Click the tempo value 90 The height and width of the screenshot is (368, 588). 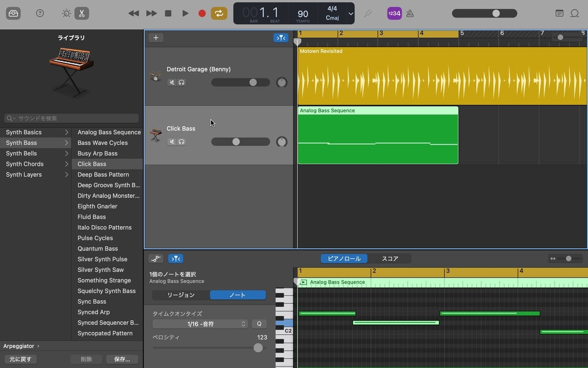click(x=303, y=14)
